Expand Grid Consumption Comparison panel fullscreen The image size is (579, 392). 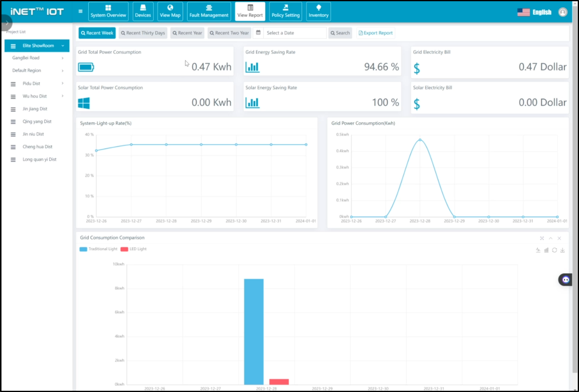[x=542, y=238]
